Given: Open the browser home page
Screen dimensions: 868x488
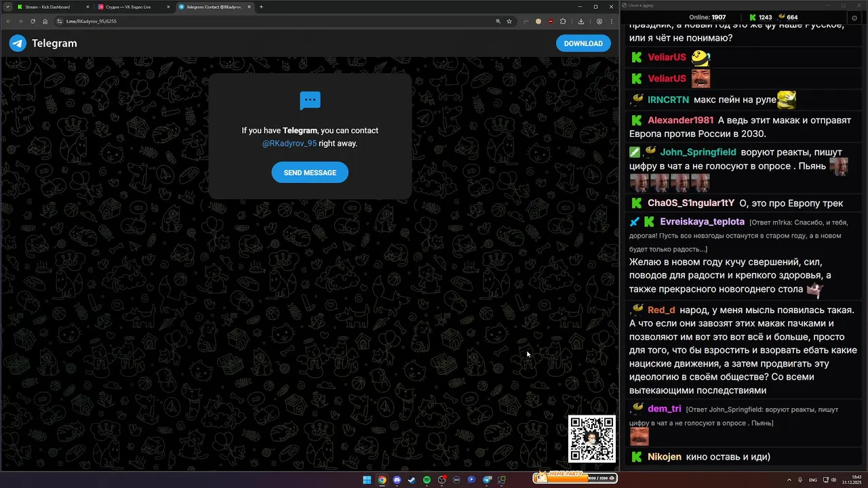Looking at the screenshot, I should [45, 21].
